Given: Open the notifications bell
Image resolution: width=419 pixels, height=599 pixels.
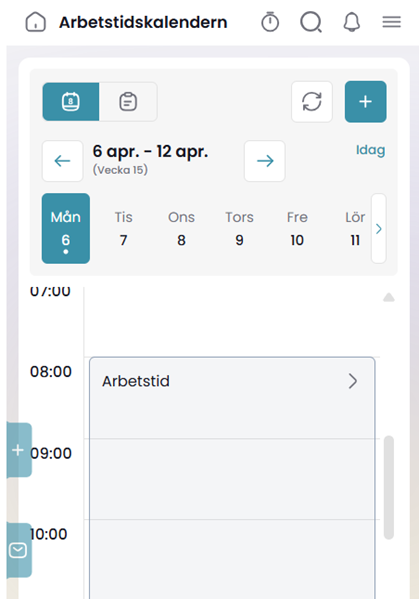Looking at the screenshot, I should (x=351, y=22).
